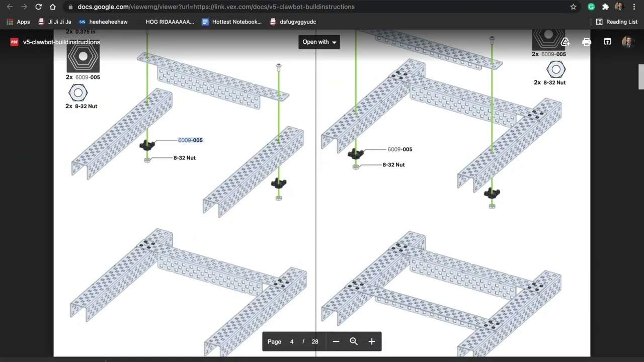
Task: Open the Reading List panel
Action: click(x=616, y=22)
